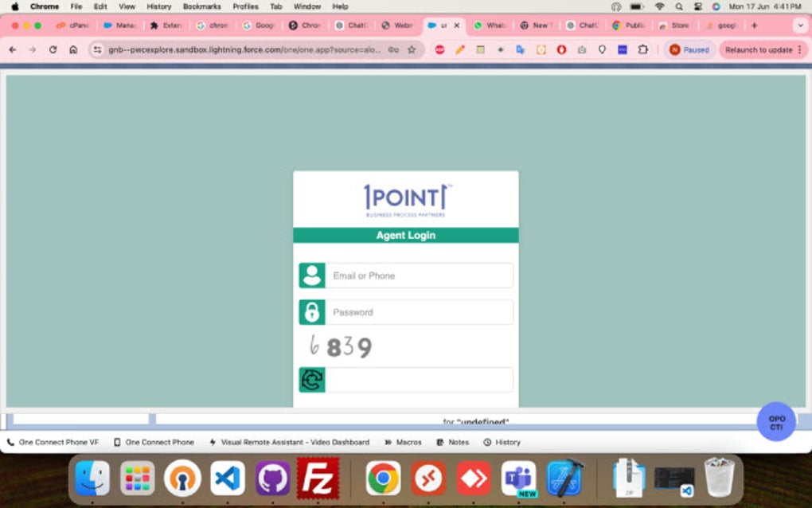Expand the tab search dropdown arrow

pos(800,25)
